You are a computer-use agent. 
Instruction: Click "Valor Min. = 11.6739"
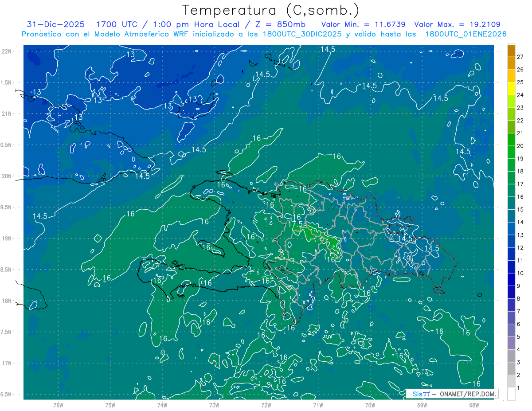364,24
